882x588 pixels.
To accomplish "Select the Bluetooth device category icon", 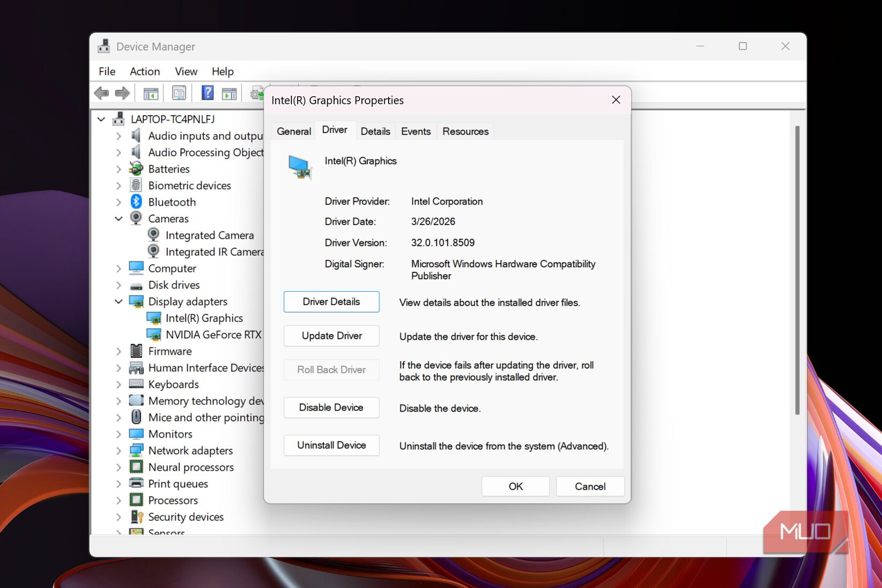I will [x=136, y=202].
